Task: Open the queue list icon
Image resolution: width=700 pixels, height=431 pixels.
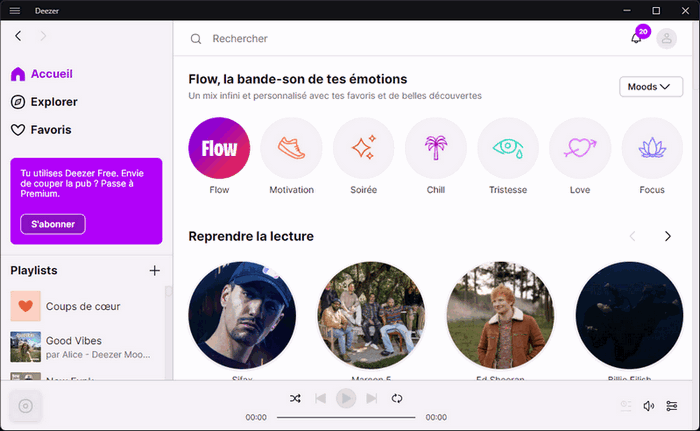Action: tap(626, 406)
